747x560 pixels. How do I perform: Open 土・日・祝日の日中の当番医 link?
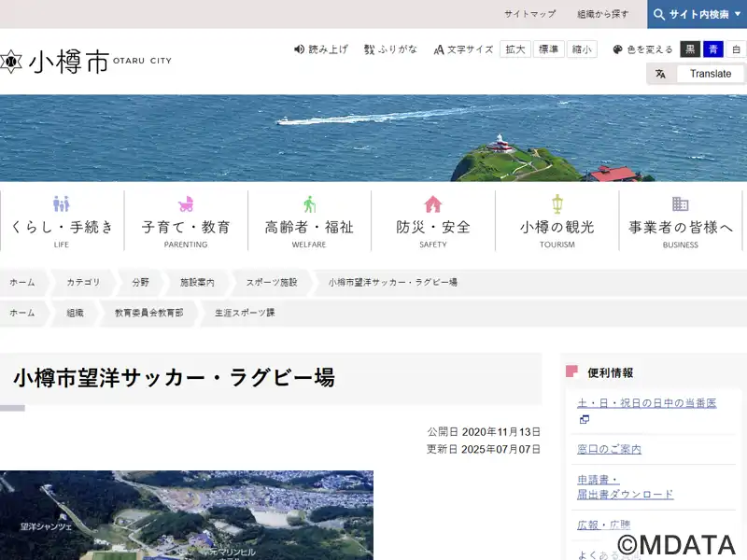[646, 403]
